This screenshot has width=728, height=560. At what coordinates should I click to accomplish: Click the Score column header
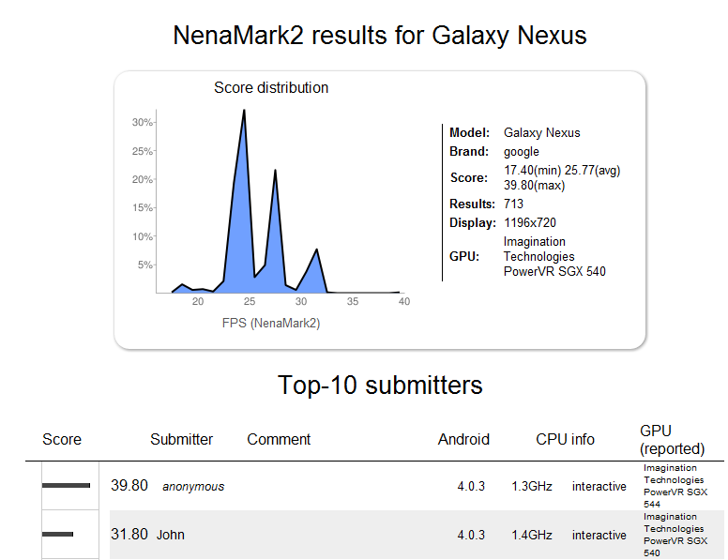pos(62,439)
